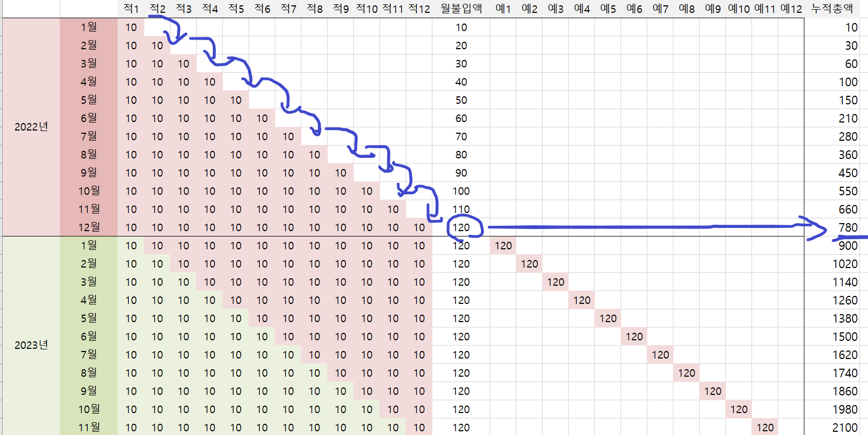Click the 월불입액 cell showing 20

(461, 45)
